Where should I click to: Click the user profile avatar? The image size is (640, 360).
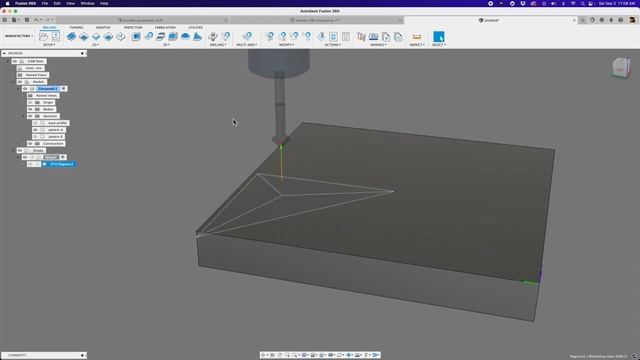632,20
